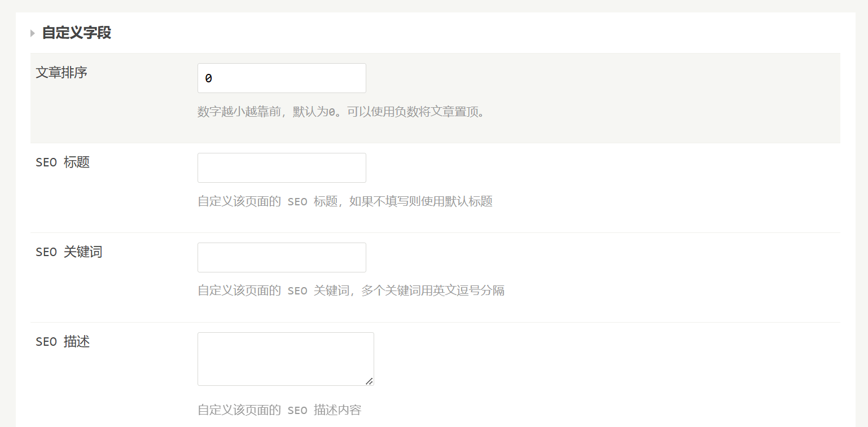Screen dimensions: 868x427
Task: Click the 自定义字段 section heading
Action: tap(77, 33)
